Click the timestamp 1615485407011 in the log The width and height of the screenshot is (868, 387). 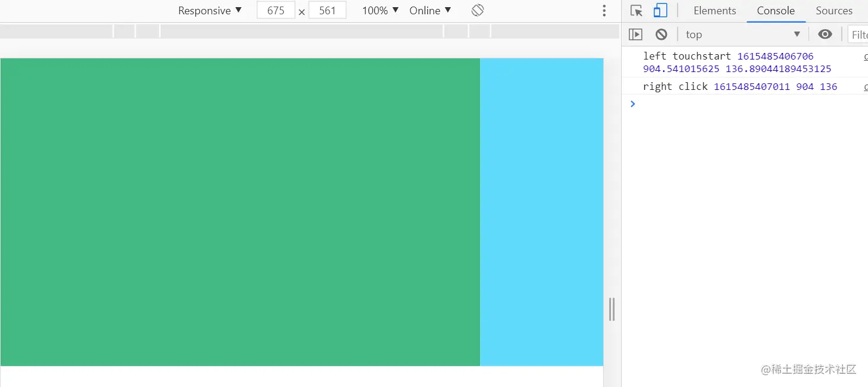752,86
